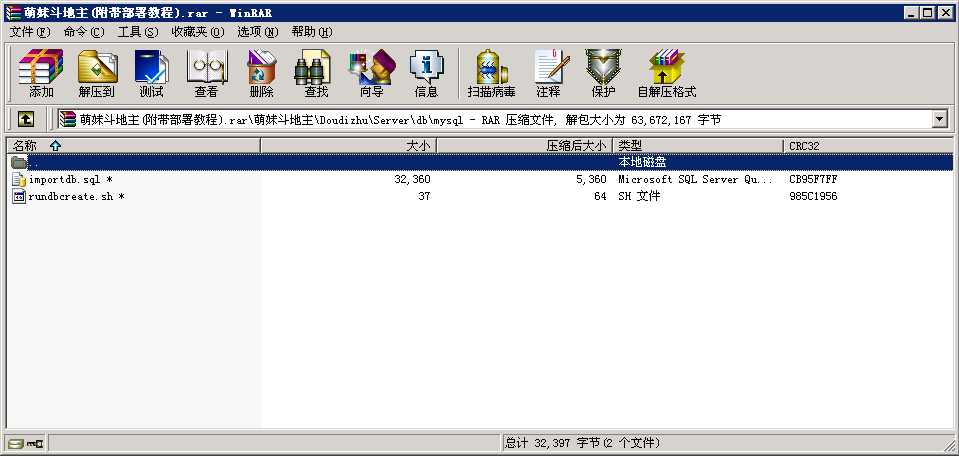Close the WinRAR window
Screen dimensions: 959x456
click(x=945, y=12)
